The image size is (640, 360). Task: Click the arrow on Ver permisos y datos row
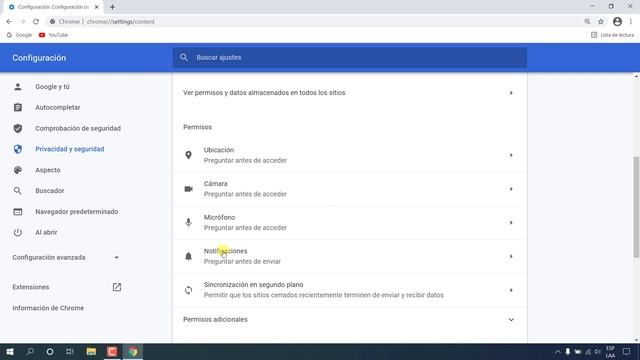click(511, 93)
